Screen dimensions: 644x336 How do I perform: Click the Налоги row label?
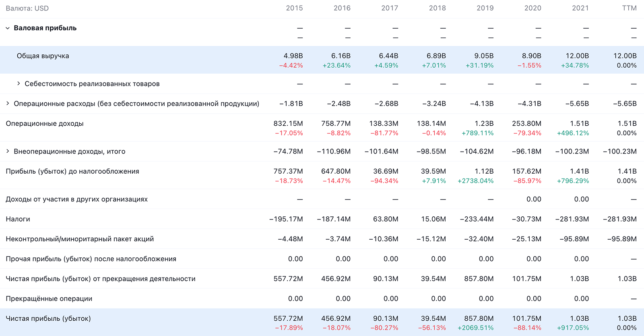(18, 219)
